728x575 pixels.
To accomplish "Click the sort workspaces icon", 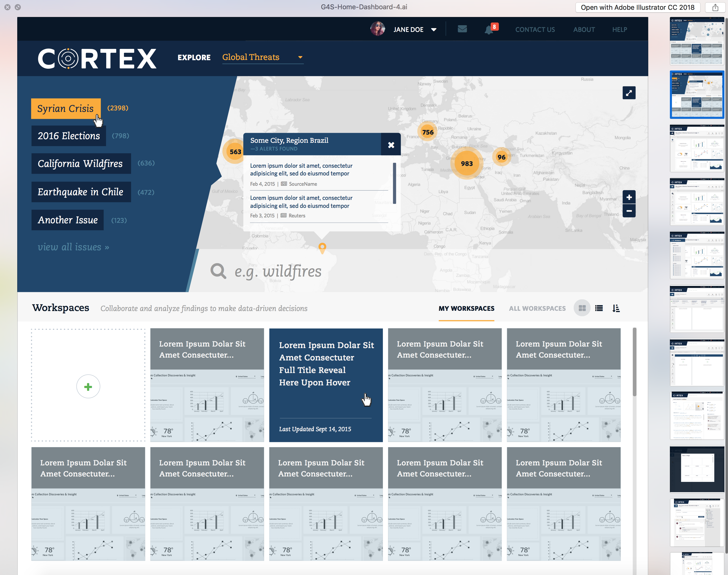I will (616, 308).
